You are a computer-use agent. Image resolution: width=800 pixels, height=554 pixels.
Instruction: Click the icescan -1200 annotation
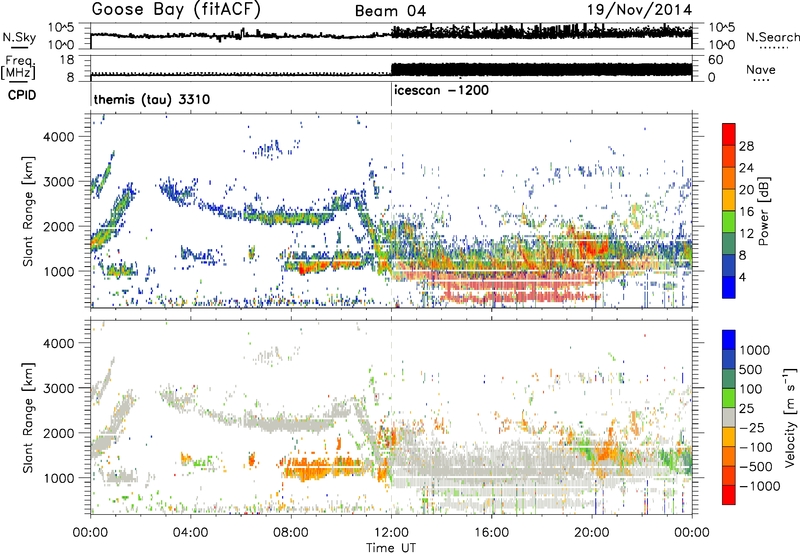point(441,91)
